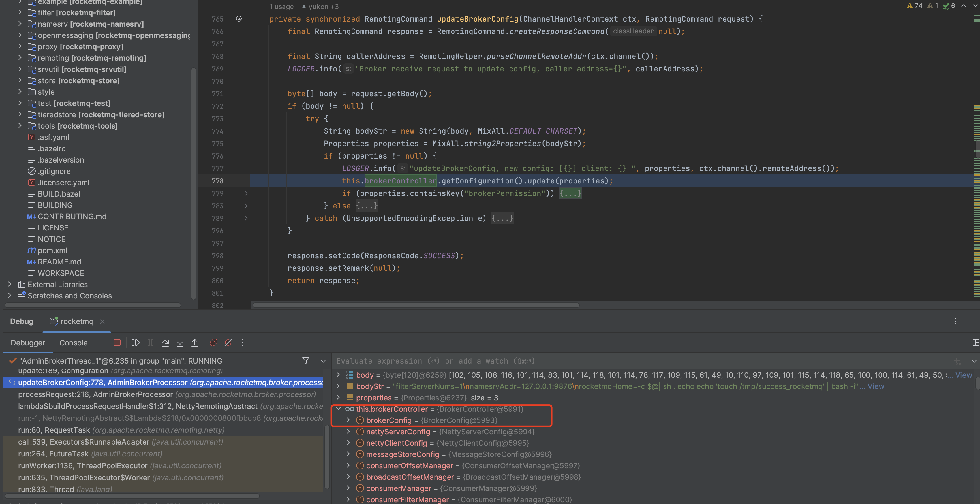980x504 pixels.
Task: Click the Resume Program icon
Action: point(135,343)
